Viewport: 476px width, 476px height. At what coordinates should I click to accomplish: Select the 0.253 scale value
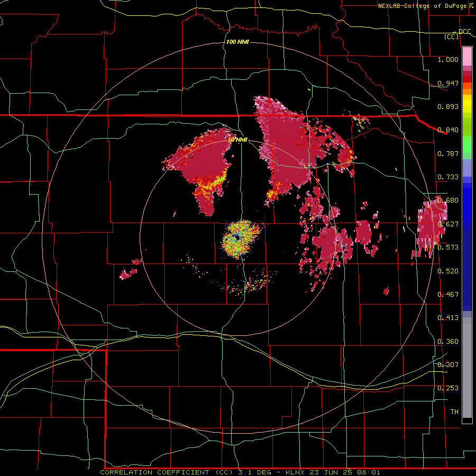click(x=448, y=388)
